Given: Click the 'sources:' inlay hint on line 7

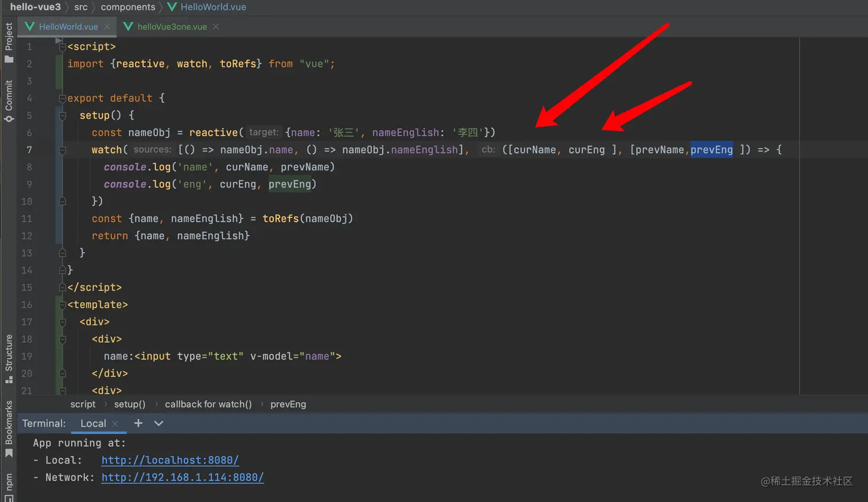Looking at the screenshot, I should tap(152, 150).
